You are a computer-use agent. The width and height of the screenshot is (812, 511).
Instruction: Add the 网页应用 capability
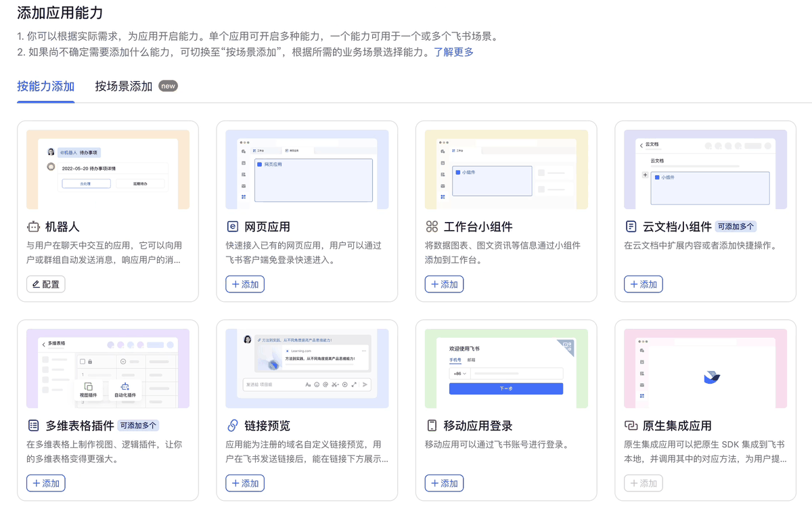click(x=245, y=284)
